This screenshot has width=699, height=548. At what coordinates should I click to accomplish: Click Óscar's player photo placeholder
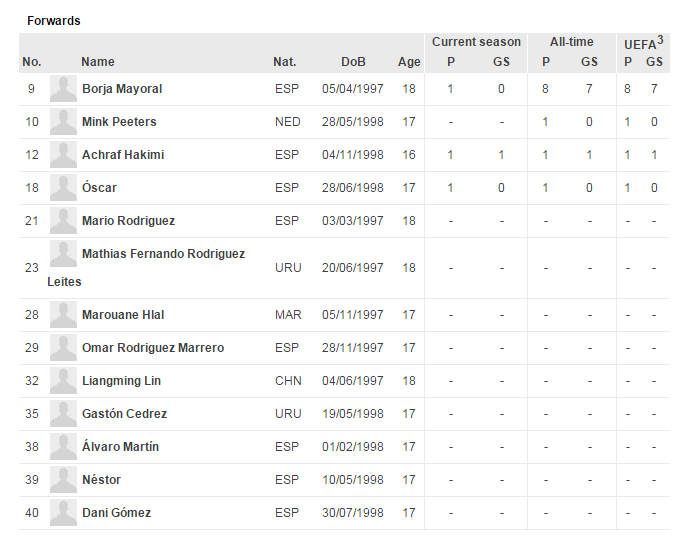click(63, 188)
